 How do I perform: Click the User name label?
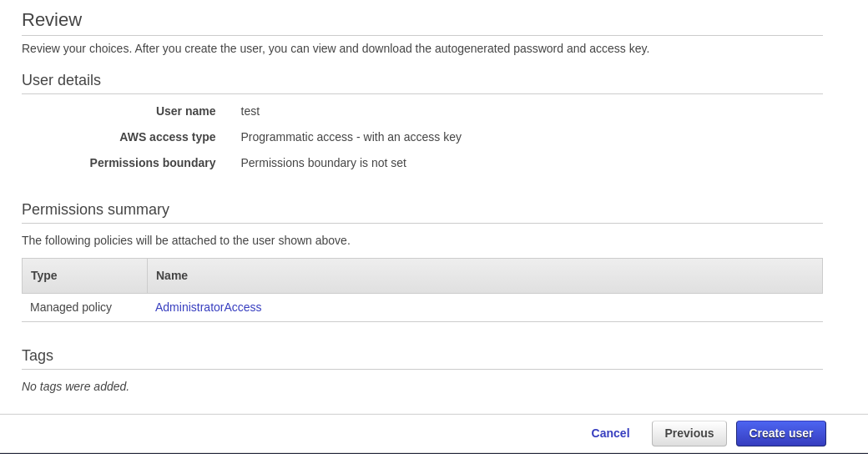(x=185, y=111)
